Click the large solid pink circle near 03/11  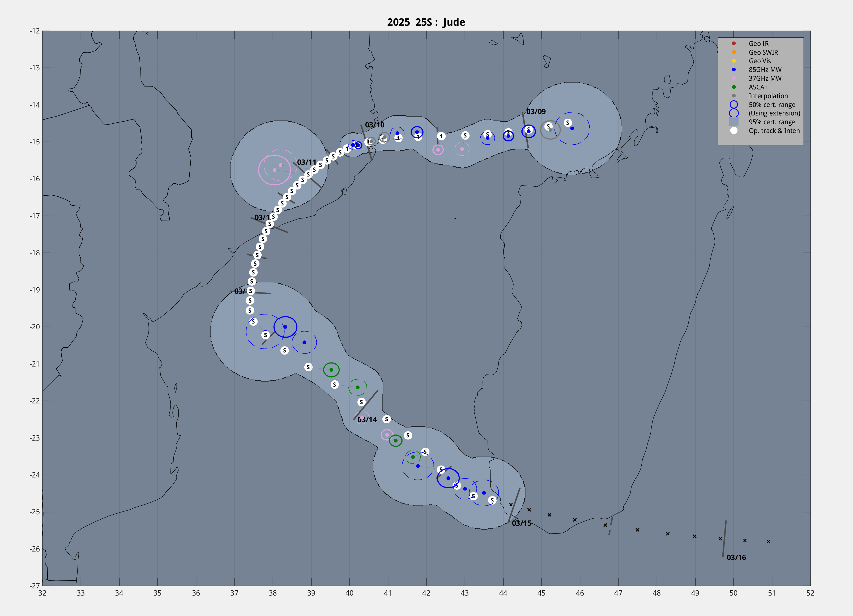(x=275, y=170)
